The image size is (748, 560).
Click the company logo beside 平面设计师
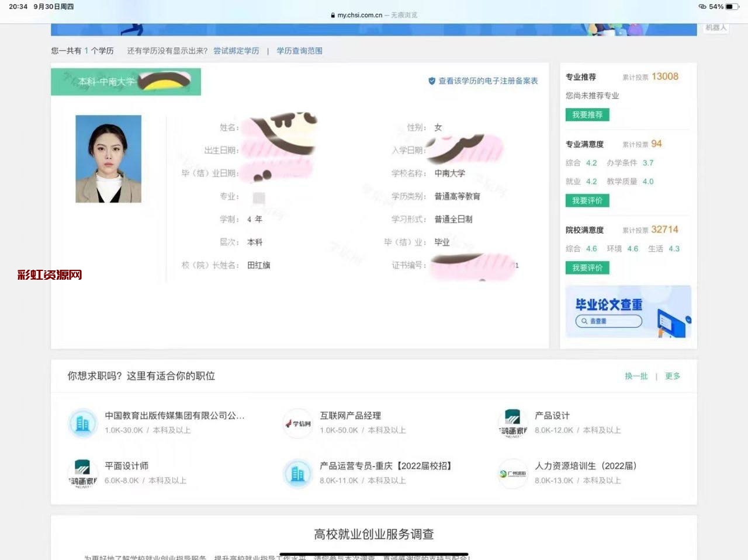click(82, 474)
